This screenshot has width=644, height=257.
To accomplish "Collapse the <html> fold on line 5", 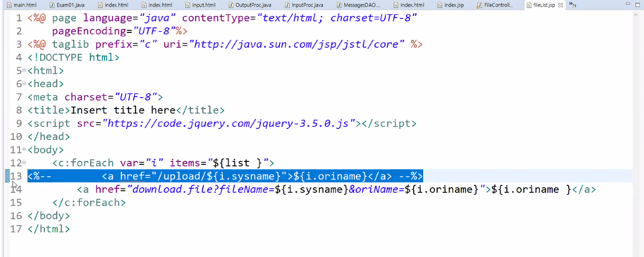I will pos(24,70).
